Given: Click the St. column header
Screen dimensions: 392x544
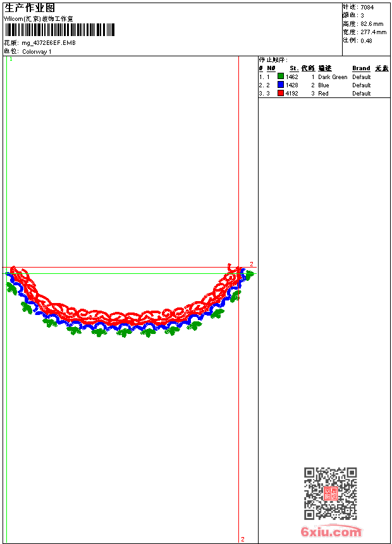Looking at the screenshot, I should click(x=294, y=68).
